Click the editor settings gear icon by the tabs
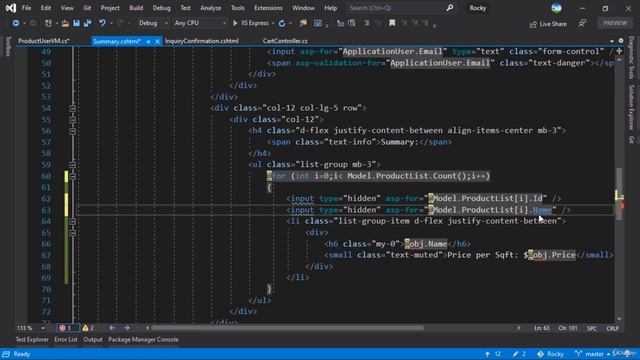The height and width of the screenshot is (360, 640). point(621,41)
